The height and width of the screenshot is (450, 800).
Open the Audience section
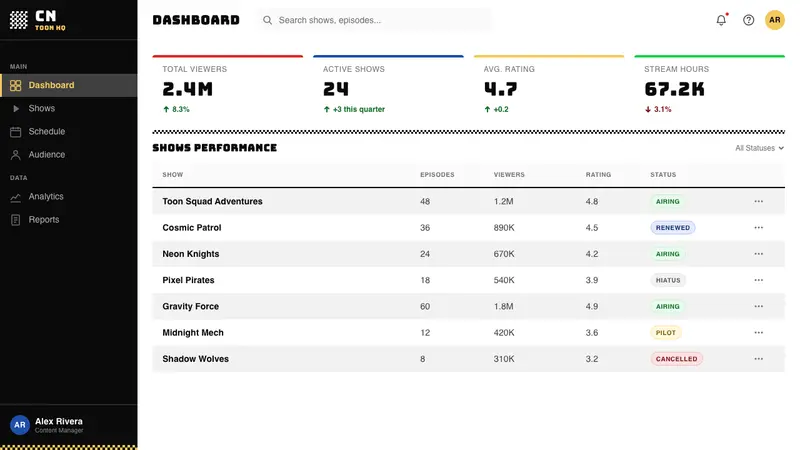click(68, 155)
